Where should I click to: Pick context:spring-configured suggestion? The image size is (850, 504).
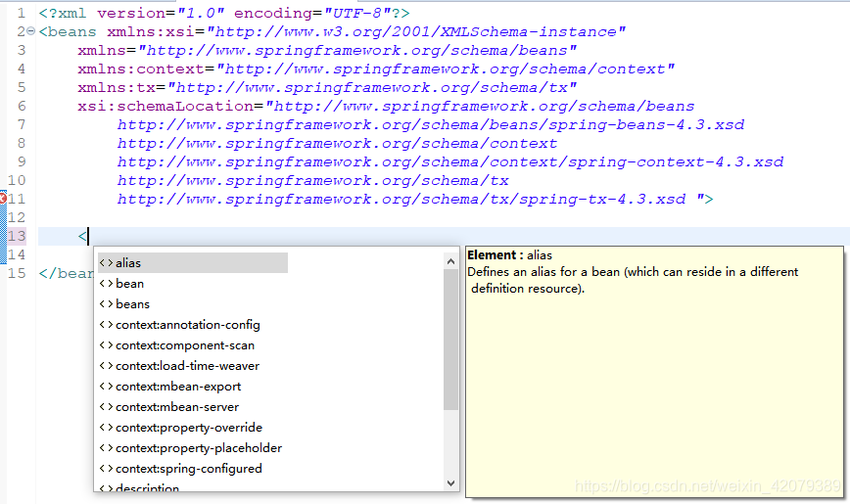[x=189, y=469]
